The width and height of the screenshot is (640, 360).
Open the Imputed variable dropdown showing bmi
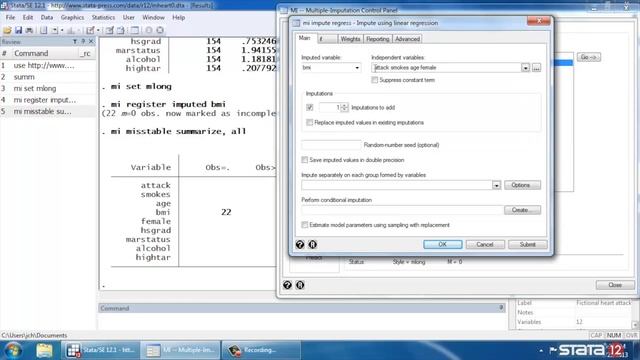click(x=331, y=68)
